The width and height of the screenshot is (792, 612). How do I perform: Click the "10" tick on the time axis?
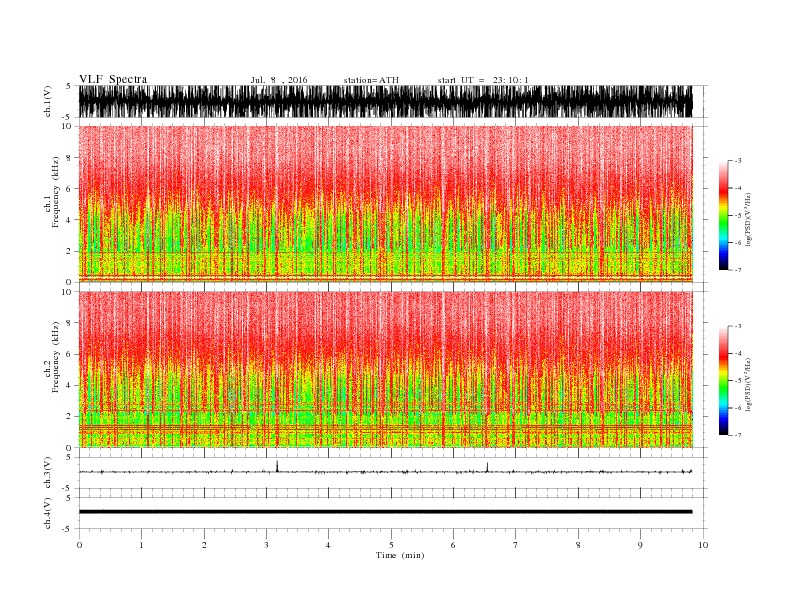point(703,545)
